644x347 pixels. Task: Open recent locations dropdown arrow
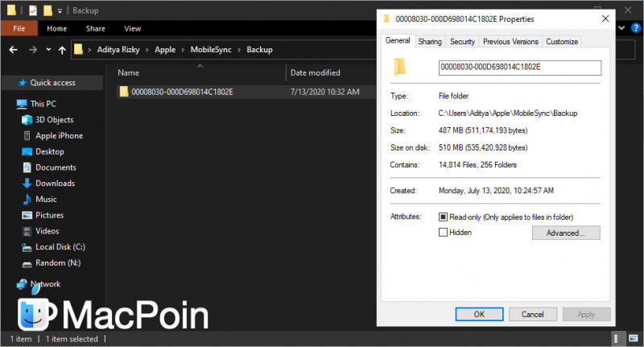pyautogui.click(x=48, y=50)
